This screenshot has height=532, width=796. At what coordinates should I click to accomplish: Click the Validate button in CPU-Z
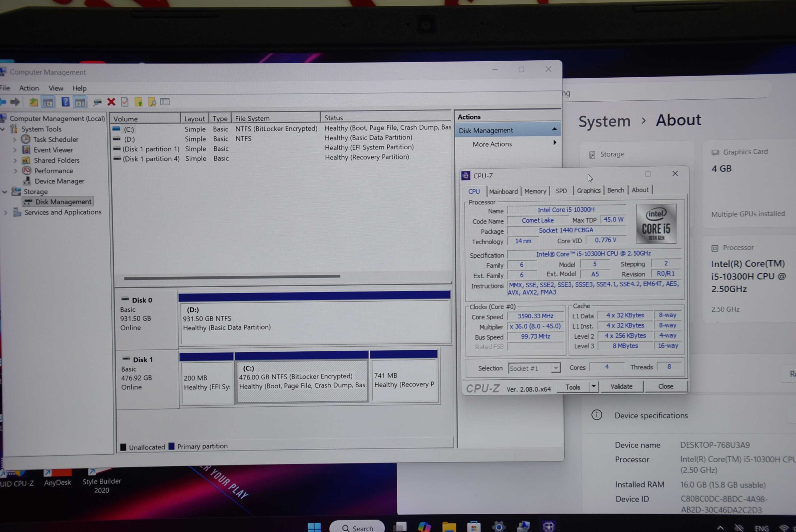621,386
